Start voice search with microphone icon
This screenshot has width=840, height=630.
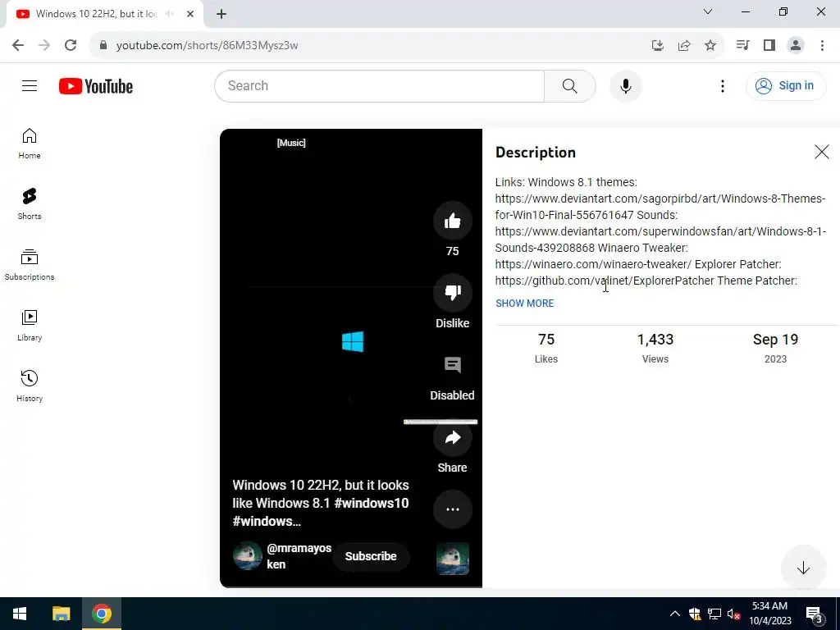625,85
